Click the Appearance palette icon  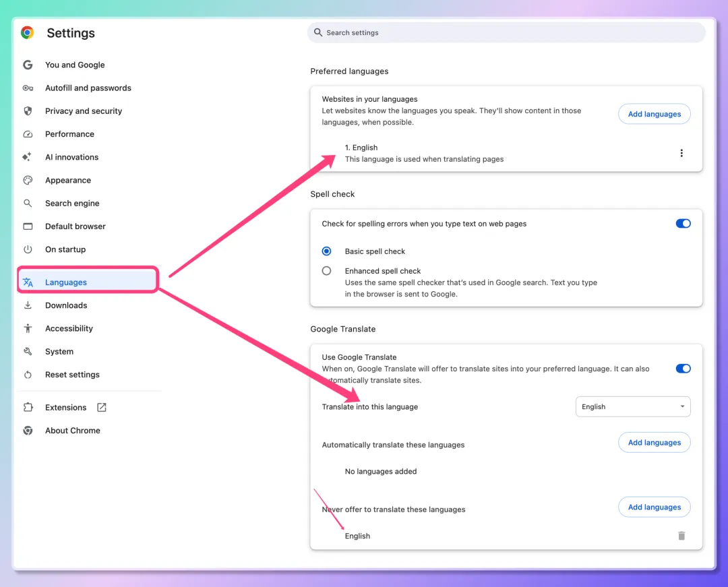28,181
